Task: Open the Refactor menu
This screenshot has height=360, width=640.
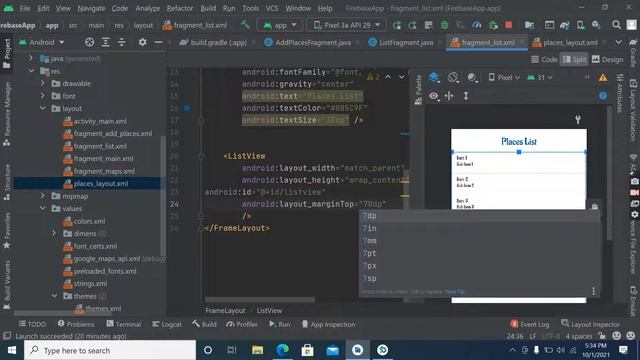Action: (x=180, y=8)
